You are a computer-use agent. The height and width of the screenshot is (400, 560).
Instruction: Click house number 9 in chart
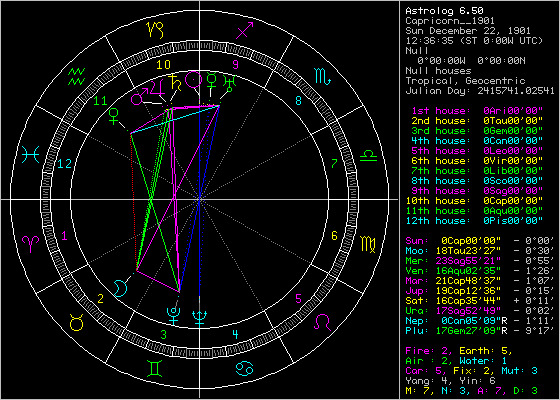tap(235, 65)
